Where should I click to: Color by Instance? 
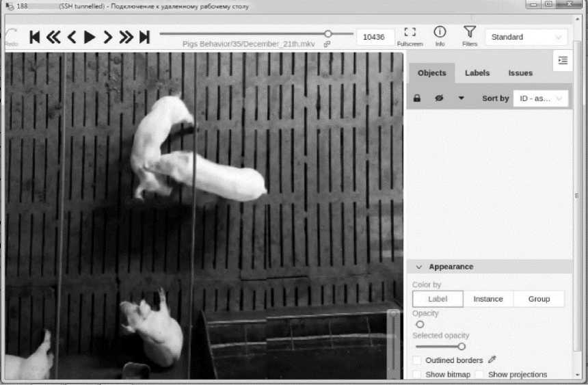(x=488, y=299)
